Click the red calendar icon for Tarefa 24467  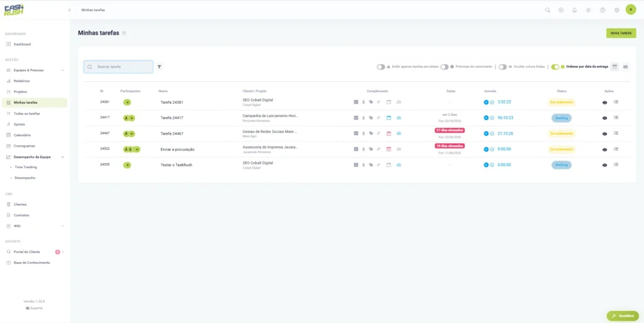(x=389, y=133)
